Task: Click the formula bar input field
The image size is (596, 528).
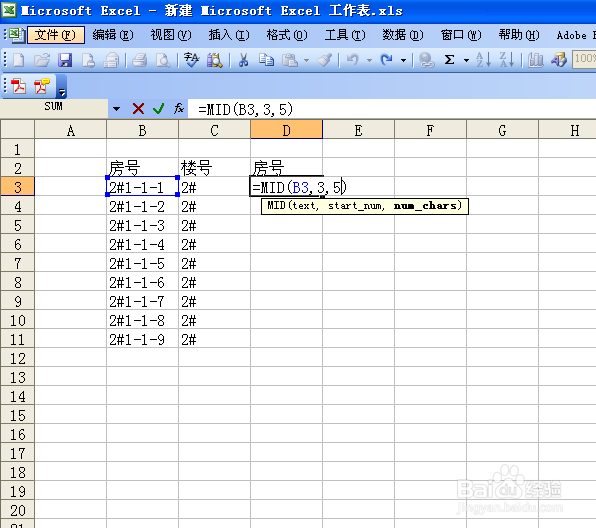Action: point(393,109)
